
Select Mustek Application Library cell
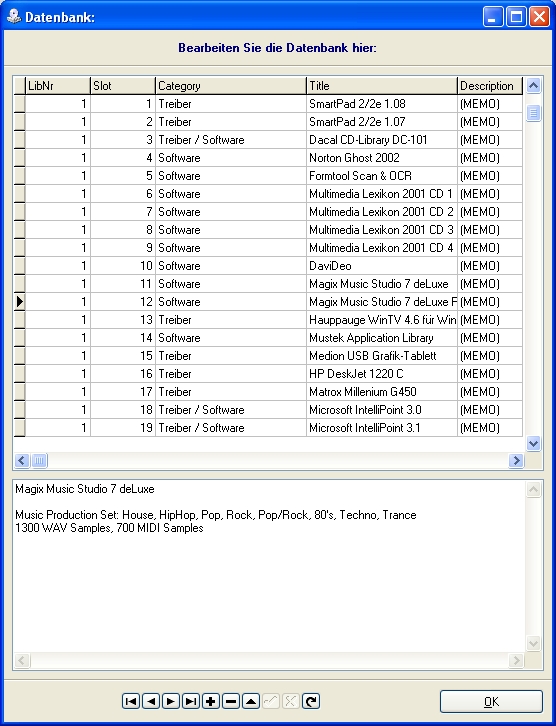pyautogui.click(x=382, y=338)
